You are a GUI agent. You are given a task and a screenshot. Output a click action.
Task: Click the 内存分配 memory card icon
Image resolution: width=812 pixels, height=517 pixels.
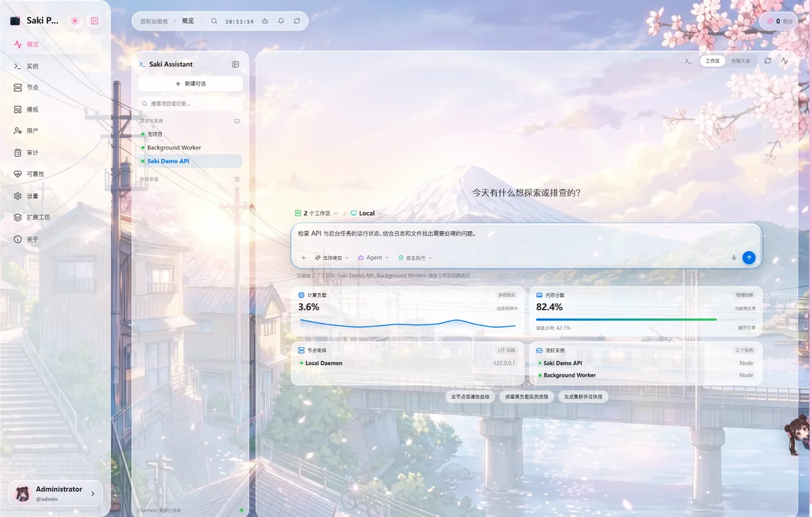(539, 295)
